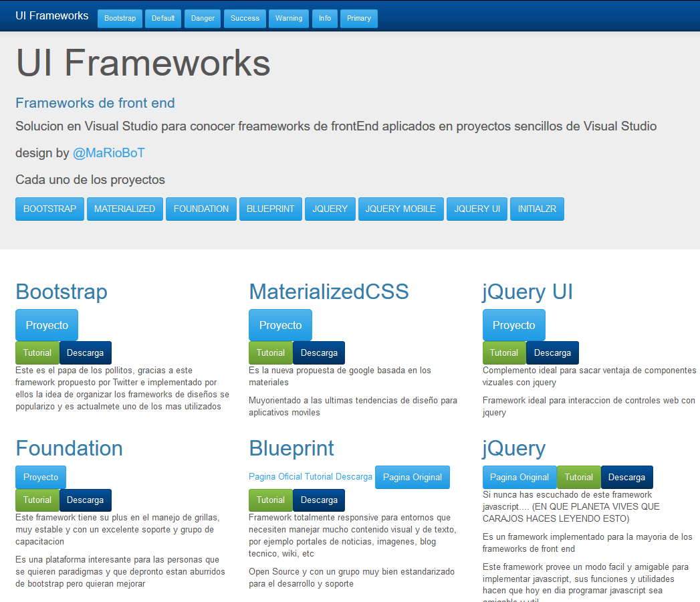700x602 pixels.
Task: Click the Danger navbar button
Action: (x=203, y=18)
